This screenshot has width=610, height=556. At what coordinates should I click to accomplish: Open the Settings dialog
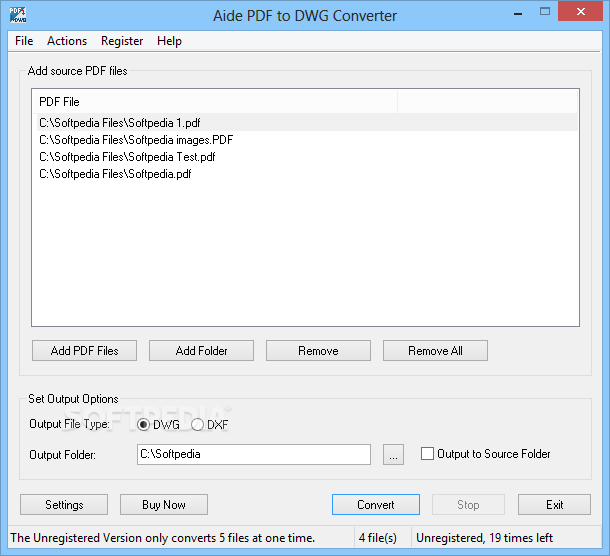pyautogui.click(x=64, y=505)
